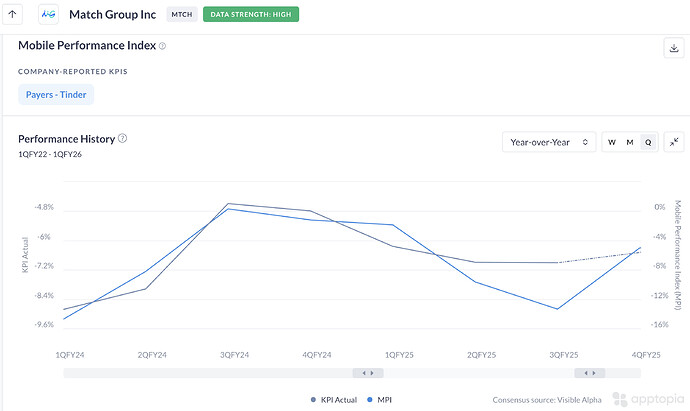Select the Payers - Tinder KPI chip

click(56, 95)
